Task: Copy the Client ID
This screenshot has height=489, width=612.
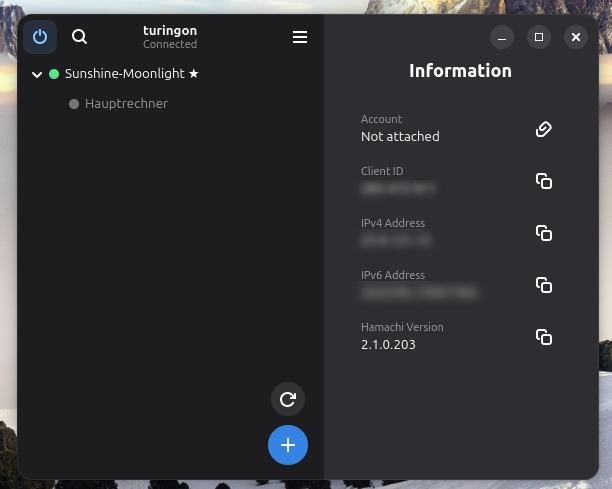Action: point(544,181)
